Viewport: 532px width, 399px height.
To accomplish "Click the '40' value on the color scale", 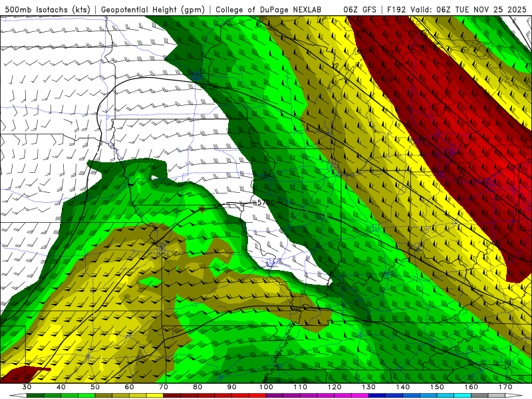I will point(61,387).
